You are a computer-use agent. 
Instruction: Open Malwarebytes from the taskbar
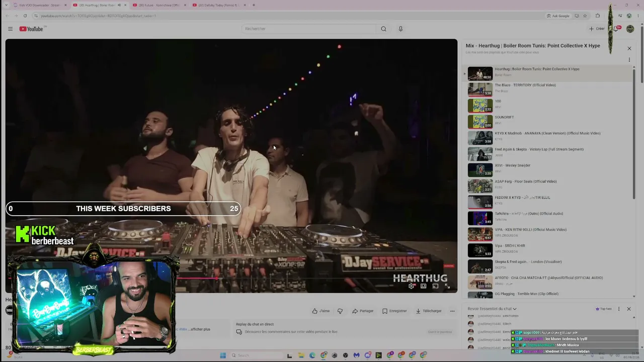pos(357,355)
